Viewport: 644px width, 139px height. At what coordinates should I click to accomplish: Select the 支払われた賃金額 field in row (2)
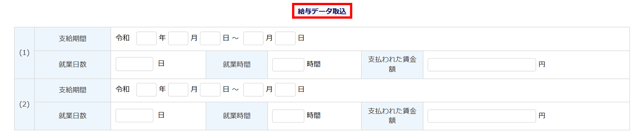tap(481, 116)
